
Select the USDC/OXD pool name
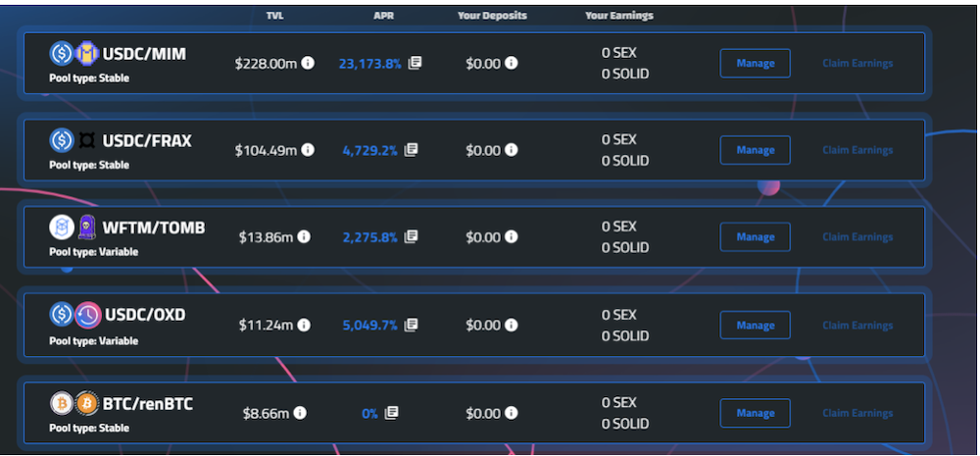(144, 315)
